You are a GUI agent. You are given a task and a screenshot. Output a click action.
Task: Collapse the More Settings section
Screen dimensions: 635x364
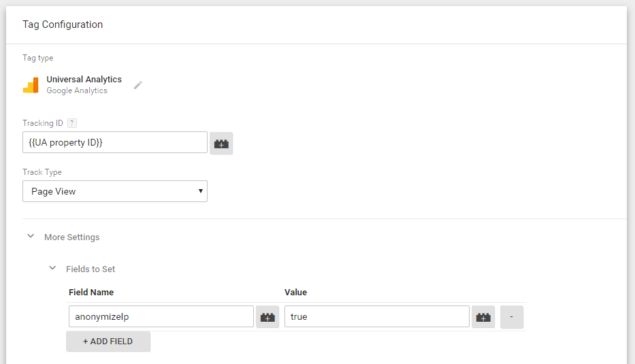coord(31,236)
